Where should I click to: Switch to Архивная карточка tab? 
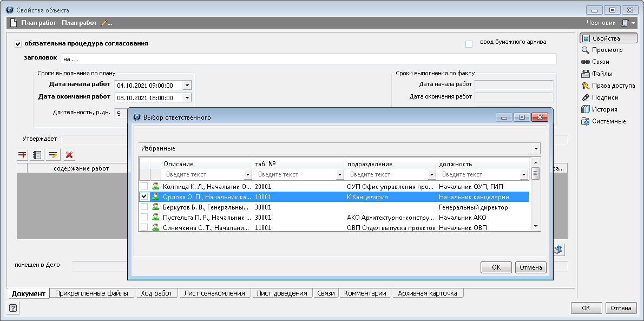pos(427,293)
